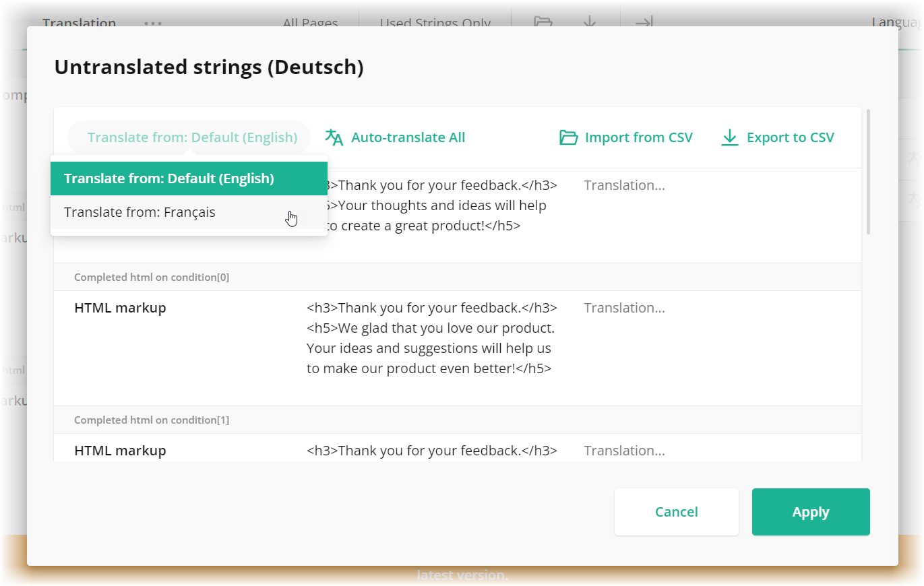Switch to the Translation tab
Viewport: 924px width, 586px height.
[79, 22]
